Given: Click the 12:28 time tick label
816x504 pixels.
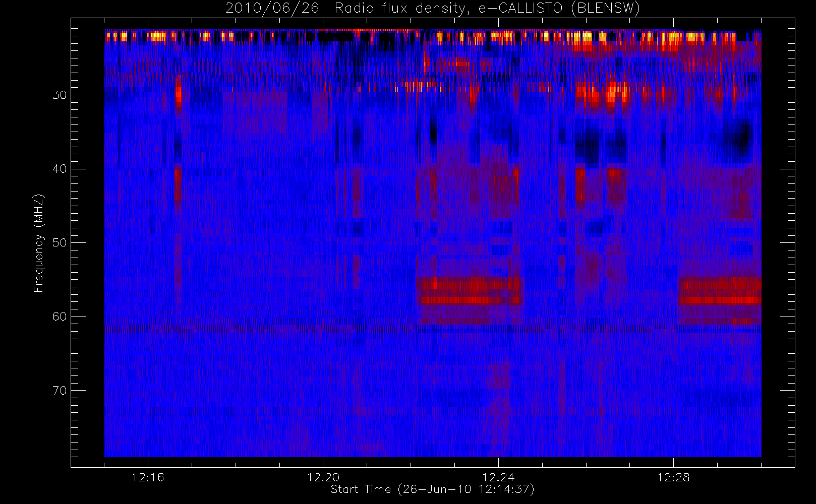Looking at the screenshot, I should [x=673, y=477].
